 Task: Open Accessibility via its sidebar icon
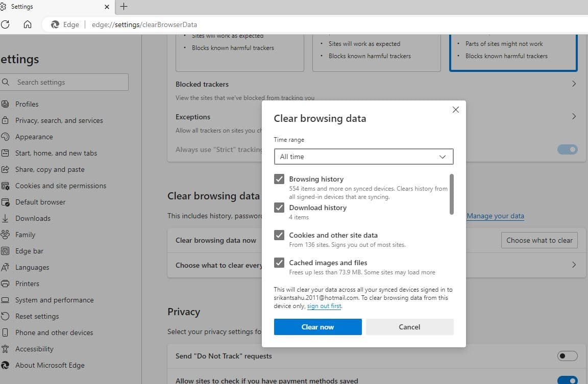5,349
